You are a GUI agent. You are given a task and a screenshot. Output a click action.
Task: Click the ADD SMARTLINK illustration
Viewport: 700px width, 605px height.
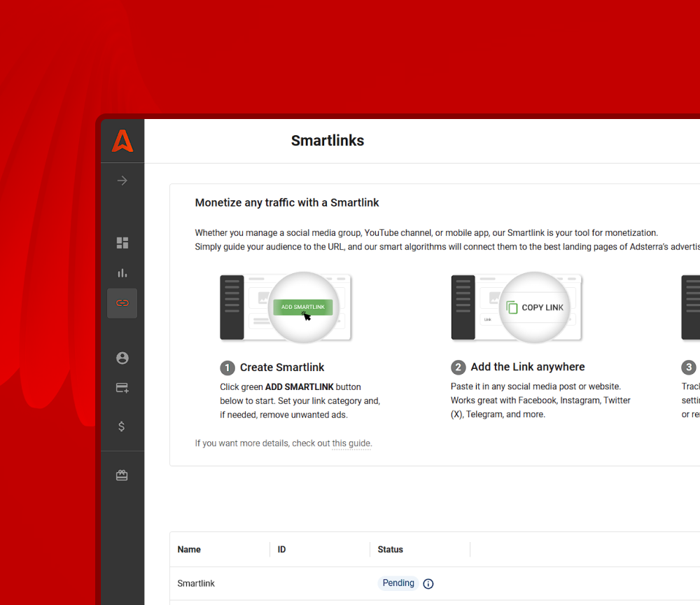[302, 307]
